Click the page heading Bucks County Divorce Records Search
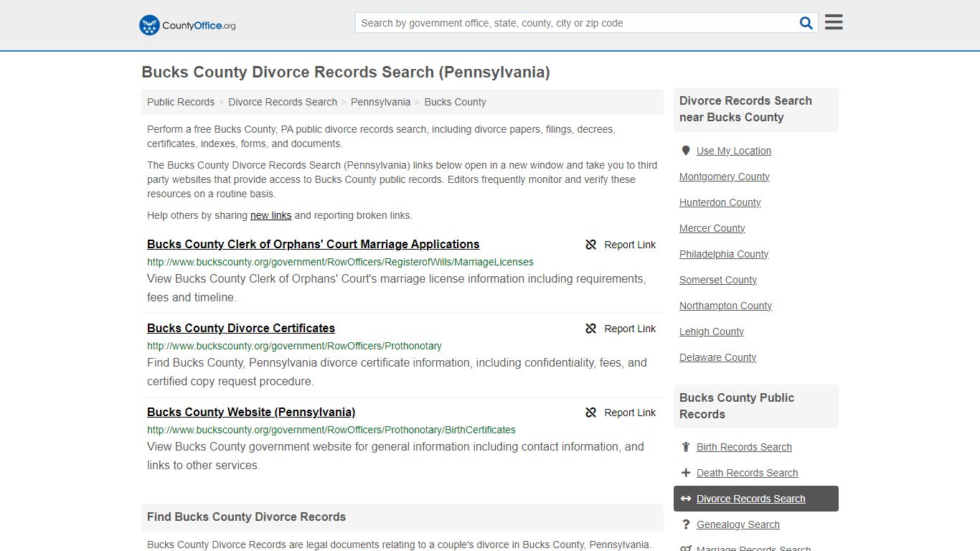The image size is (980, 551). pyautogui.click(x=346, y=72)
